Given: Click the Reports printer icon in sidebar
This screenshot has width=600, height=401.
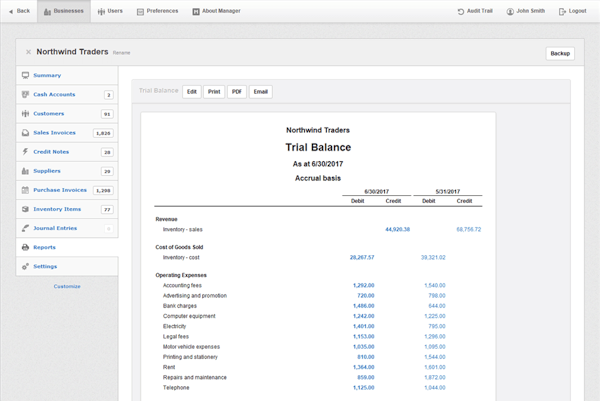Looking at the screenshot, I should [25, 247].
